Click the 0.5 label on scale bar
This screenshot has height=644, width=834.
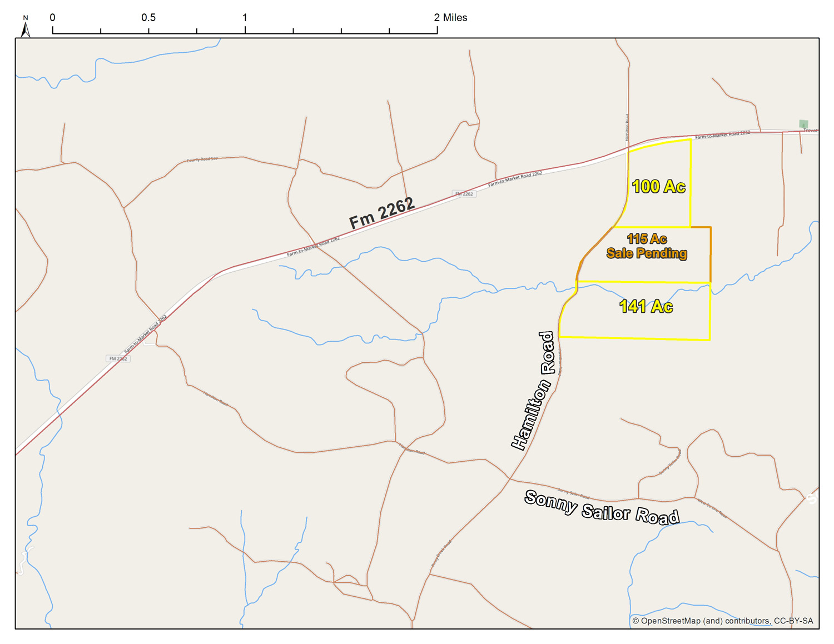pyautogui.click(x=148, y=18)
